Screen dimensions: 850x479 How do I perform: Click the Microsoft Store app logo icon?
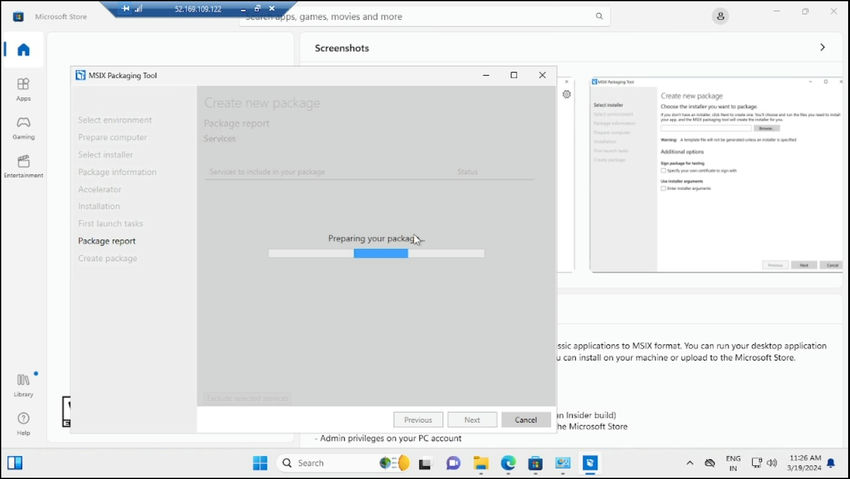coord(18,16)
